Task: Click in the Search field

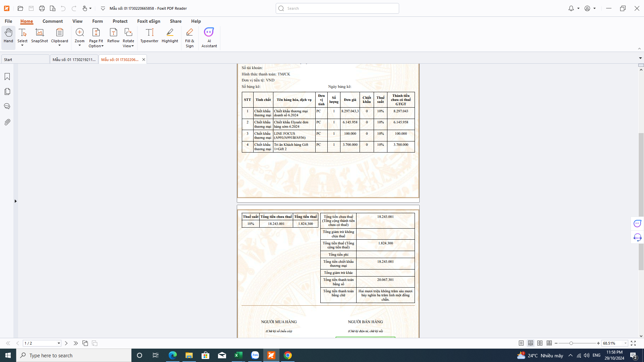Action: [x=337, y=8]
